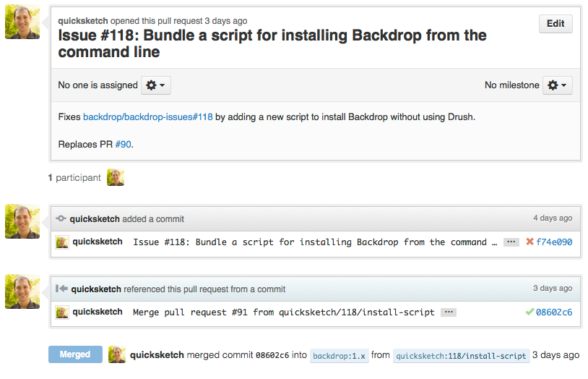Click participant avatar thumbnail
The height and width of the screenshot is (379, 588).
tap(116, 177)
